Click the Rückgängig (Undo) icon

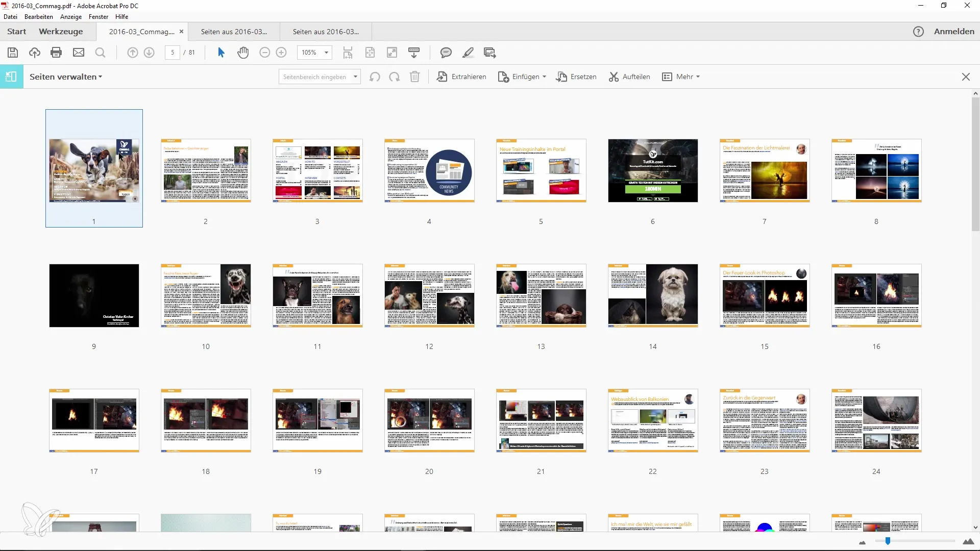374,77
